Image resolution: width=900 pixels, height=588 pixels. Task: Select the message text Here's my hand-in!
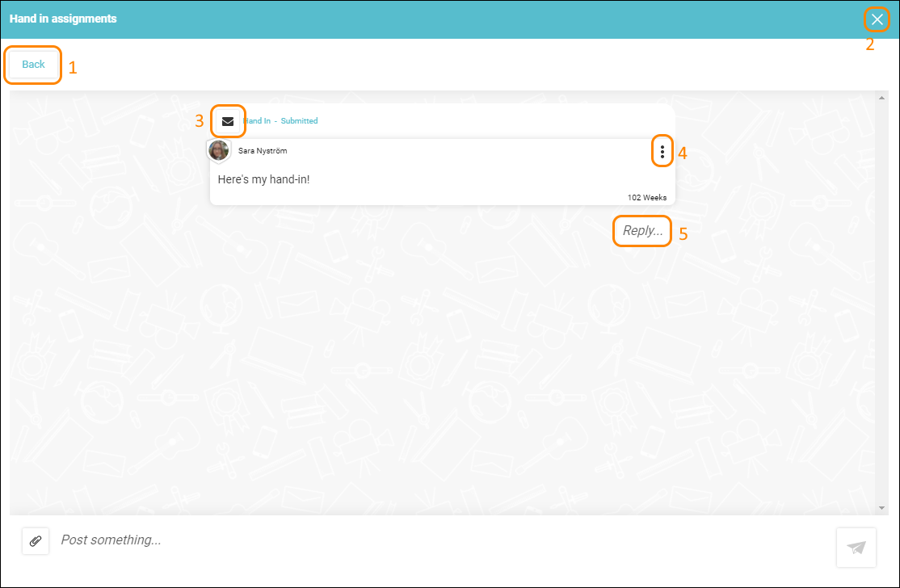(x=263, y=179)
